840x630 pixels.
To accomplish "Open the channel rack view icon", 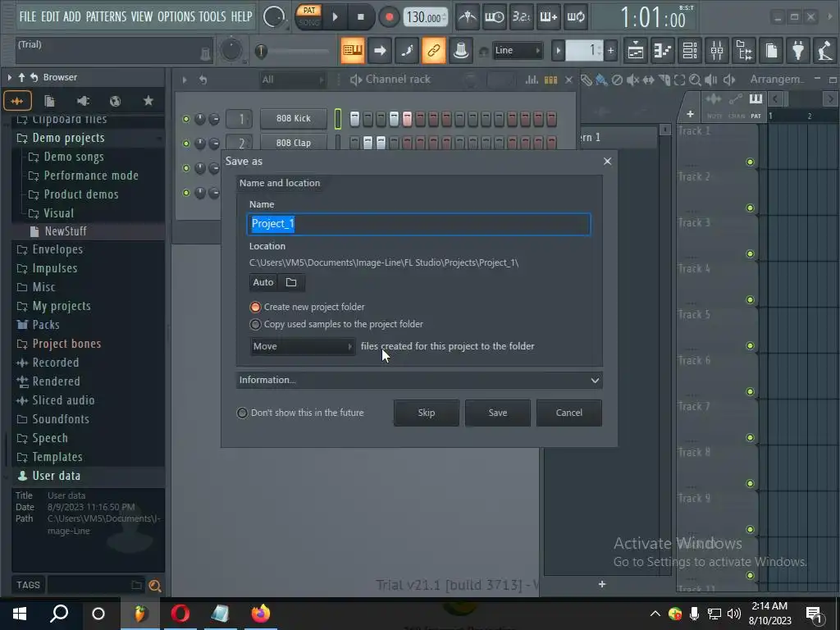I will [690, 51].
